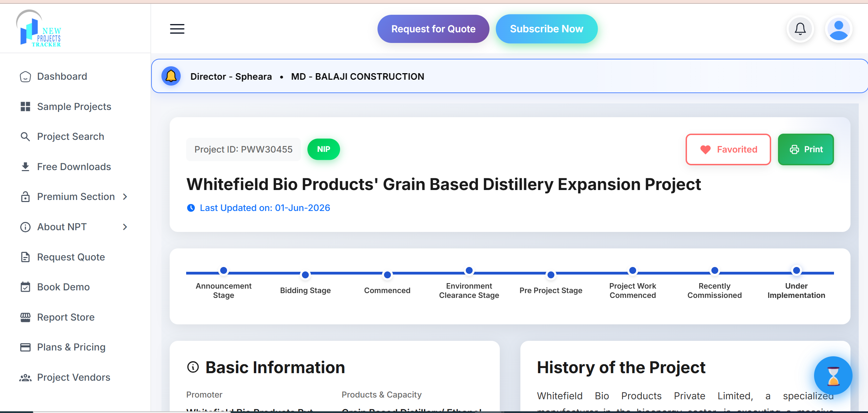Open Dashboard from the sidebar
868x413 pixels.
pos(62,77)
